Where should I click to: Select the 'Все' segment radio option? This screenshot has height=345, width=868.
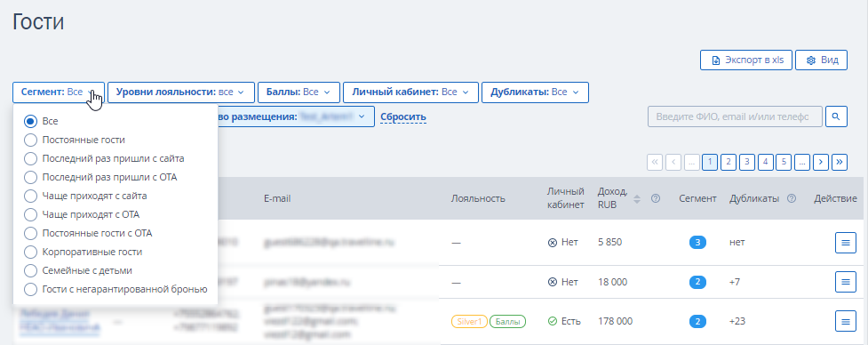coord(30,121)
